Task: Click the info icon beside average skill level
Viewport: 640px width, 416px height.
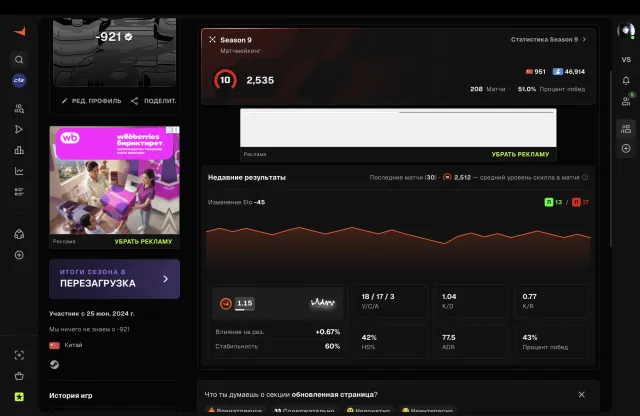Action: (585, 177)
